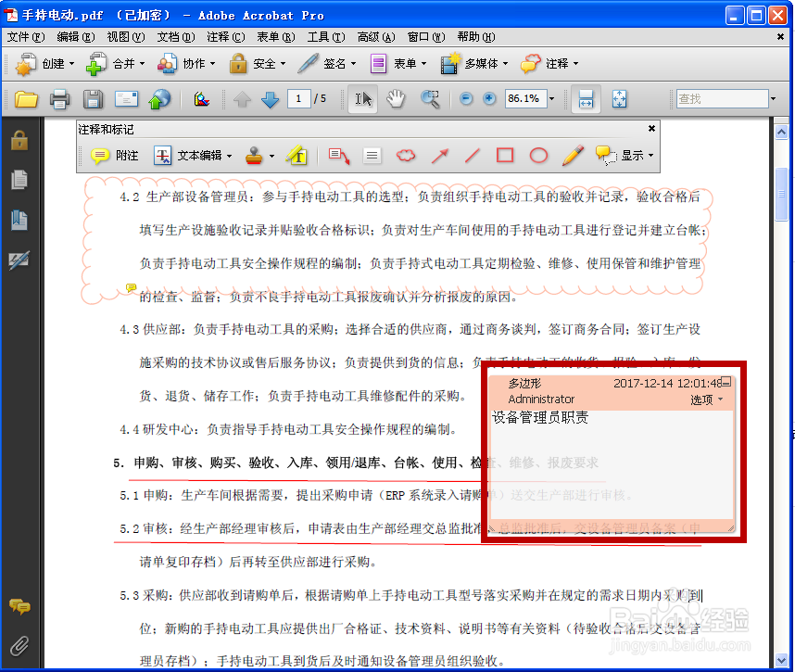Toggle full page fit view
795x672 pixels.
coord(619,98)
